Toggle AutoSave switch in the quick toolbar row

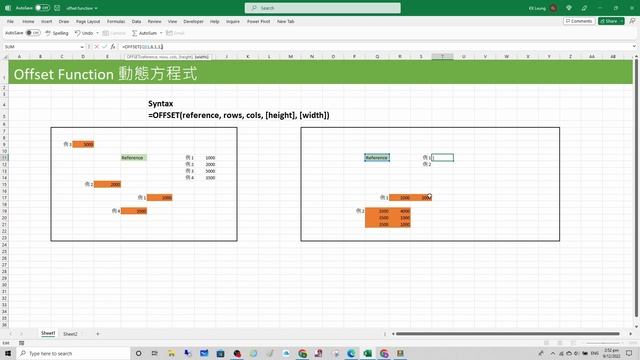33,33
